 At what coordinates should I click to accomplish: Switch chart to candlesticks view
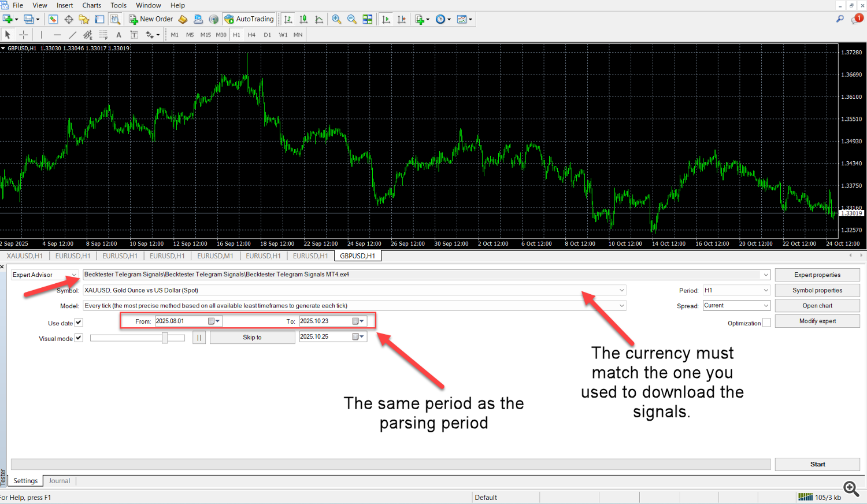pos(303,19)
